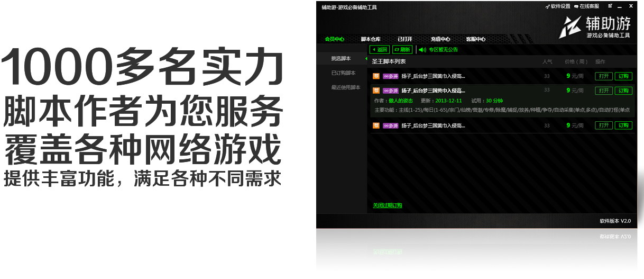The width and height of the screenshot is (644, 279).
Task: Click the 荐 badge in the last script row
Action: point(376,125)
